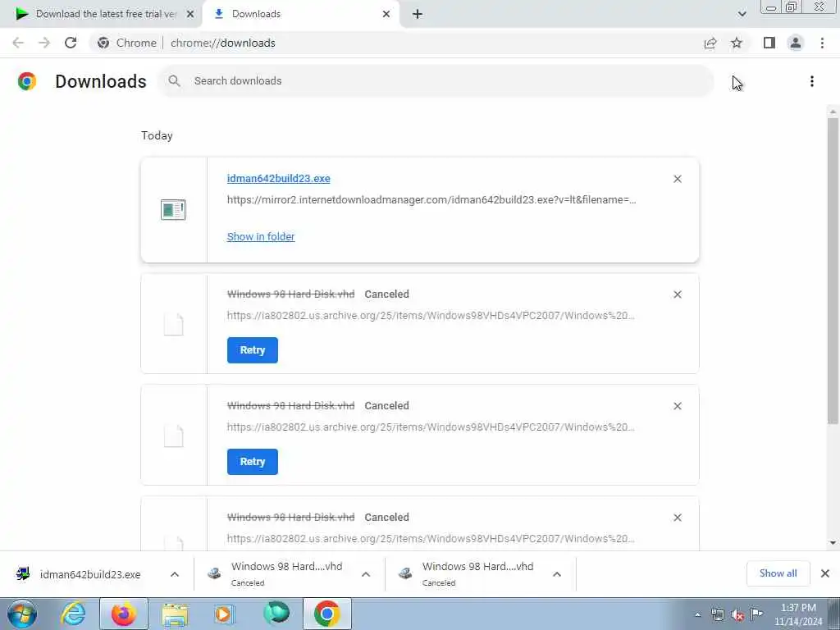Open the Downloads page three-dot menu
Image resolution: width=840 pixels, height=630 pixels.
tap(812, 81)
